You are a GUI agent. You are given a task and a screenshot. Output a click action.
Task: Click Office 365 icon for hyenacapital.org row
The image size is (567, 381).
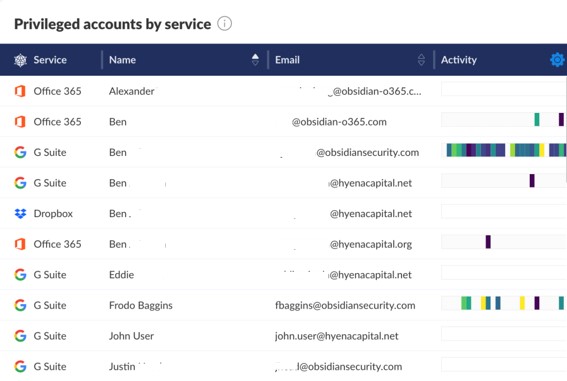(x=20, y=244)
